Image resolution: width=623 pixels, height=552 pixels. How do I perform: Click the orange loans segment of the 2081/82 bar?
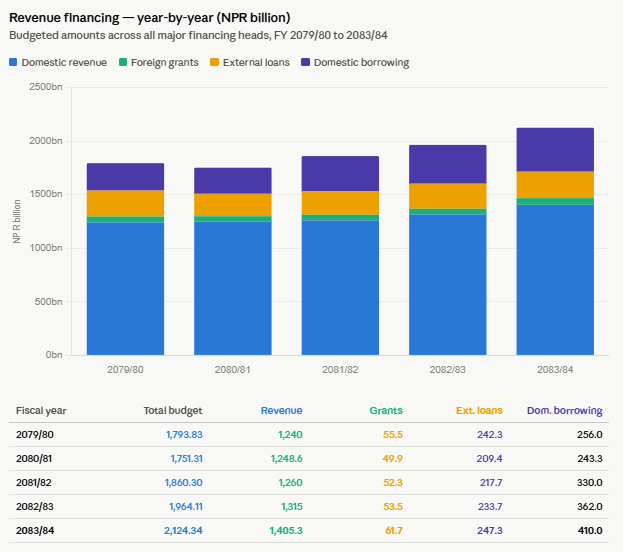340,203
